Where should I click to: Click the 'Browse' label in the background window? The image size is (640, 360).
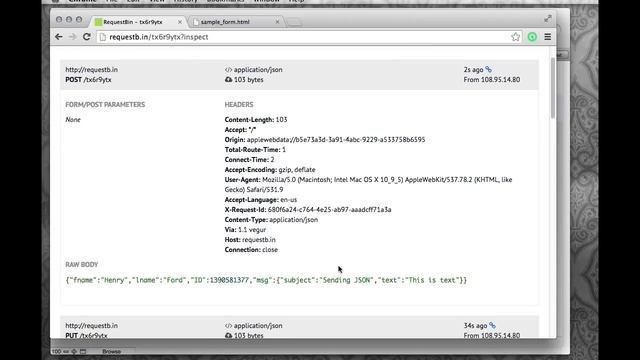[111, 351]
